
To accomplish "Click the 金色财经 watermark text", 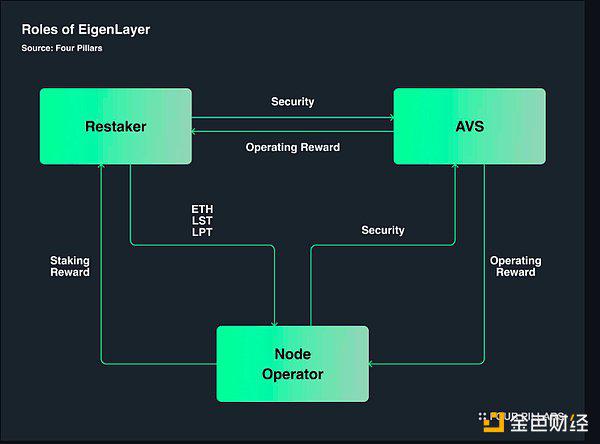I will pos(549,423).
